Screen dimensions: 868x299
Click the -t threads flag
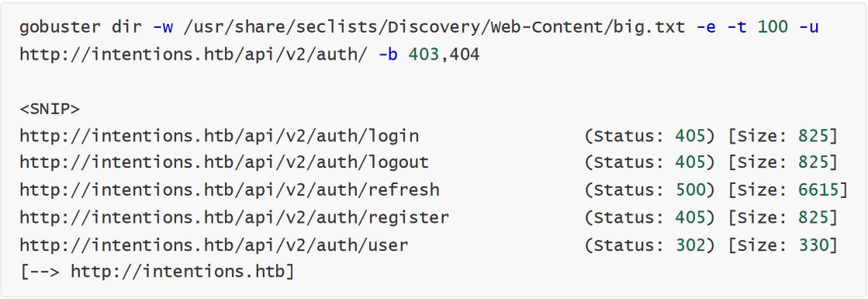pos(736,27)
